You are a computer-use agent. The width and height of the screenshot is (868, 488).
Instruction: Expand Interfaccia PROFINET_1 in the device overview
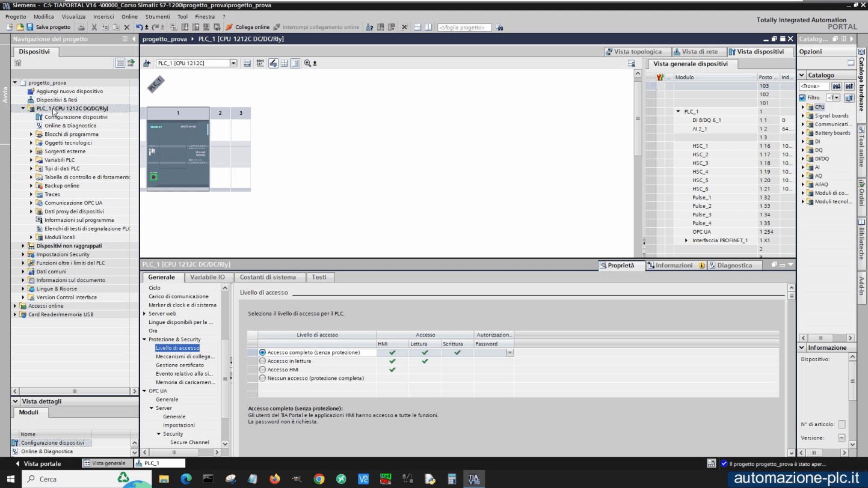pos(686,240)
